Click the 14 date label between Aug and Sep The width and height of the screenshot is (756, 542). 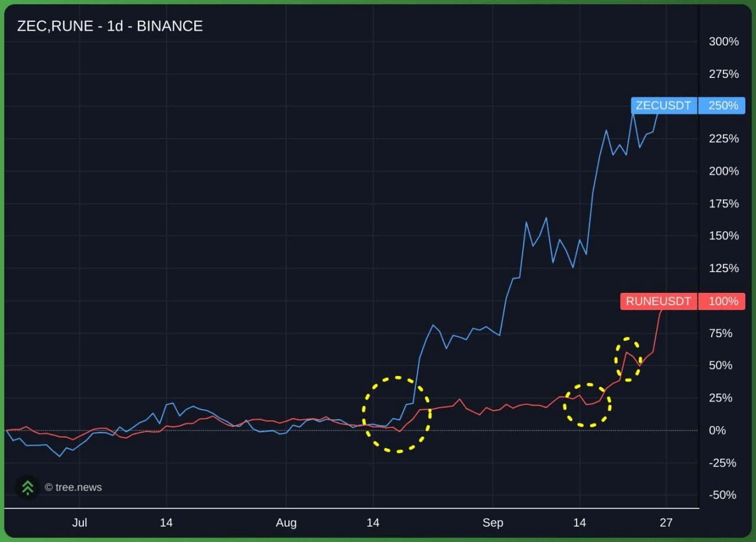tap(373, 523)
